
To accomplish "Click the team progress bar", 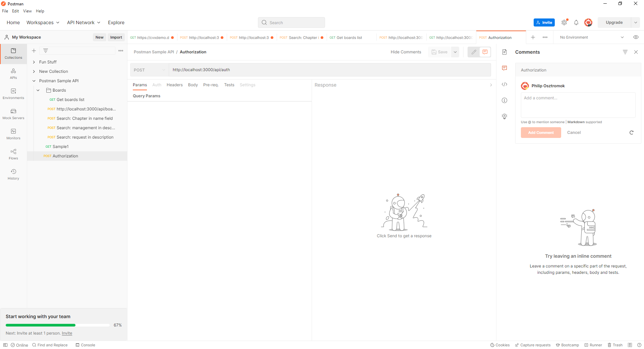I will point(58,325).
